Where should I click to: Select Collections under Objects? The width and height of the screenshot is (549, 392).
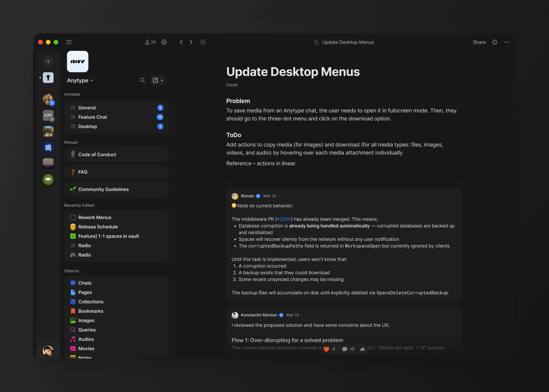click(x=116, y=302)
